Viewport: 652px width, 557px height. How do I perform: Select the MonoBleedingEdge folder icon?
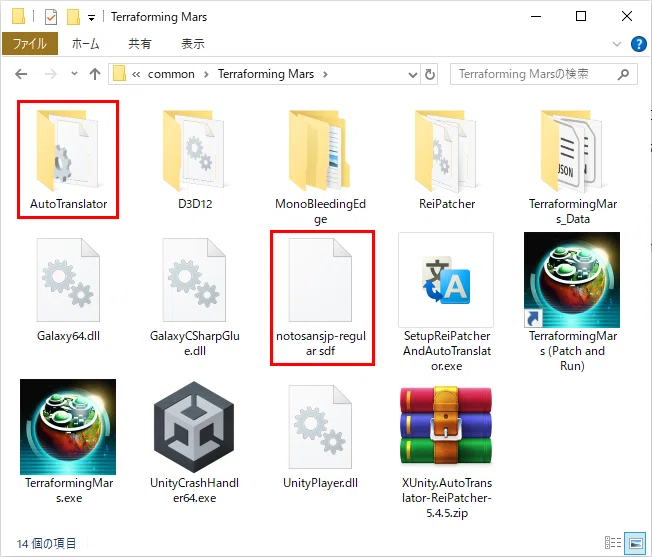tap(320, 150)
